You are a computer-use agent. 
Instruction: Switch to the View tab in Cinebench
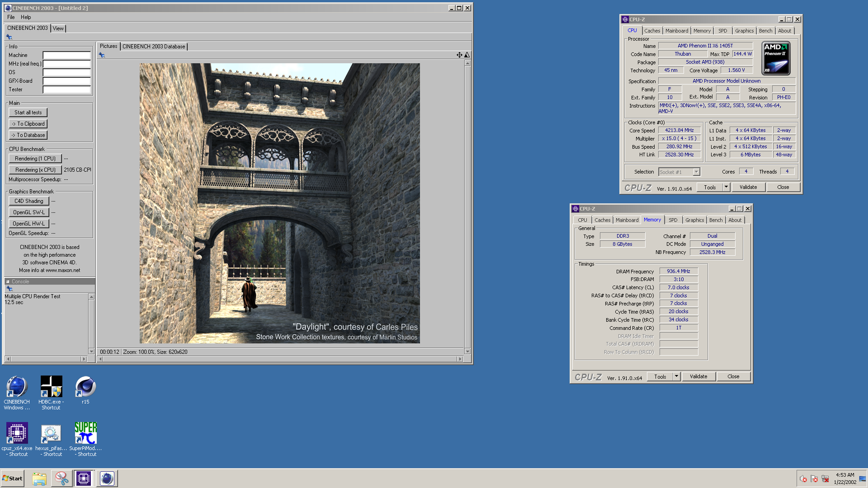[58, 28]
